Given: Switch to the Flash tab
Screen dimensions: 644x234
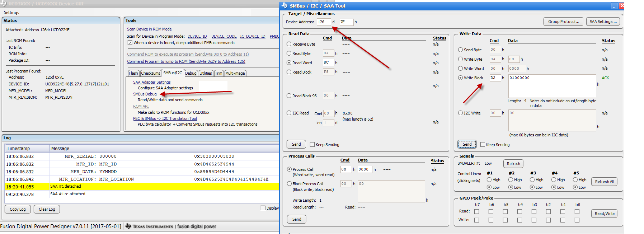Looking at the screenshot, I should (133, 73).
